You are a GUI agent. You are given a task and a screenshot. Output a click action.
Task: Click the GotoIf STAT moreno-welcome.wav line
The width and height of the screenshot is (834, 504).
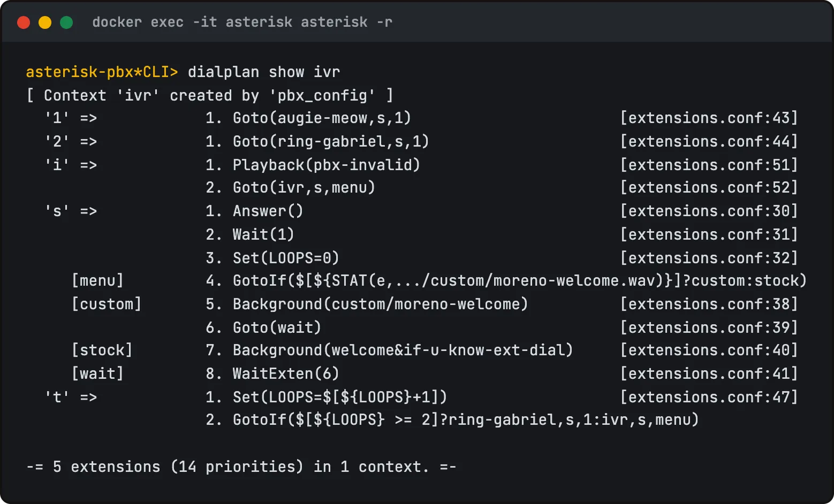(x=519, y=281)
